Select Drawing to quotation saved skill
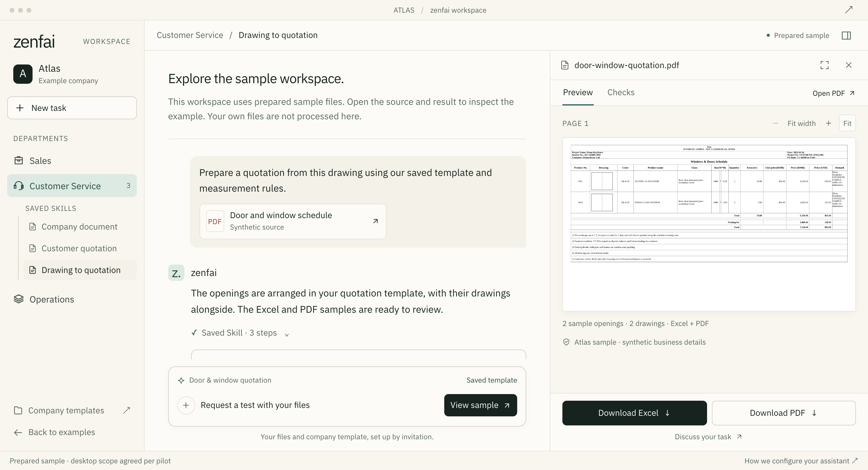 (x=80, y=270)
